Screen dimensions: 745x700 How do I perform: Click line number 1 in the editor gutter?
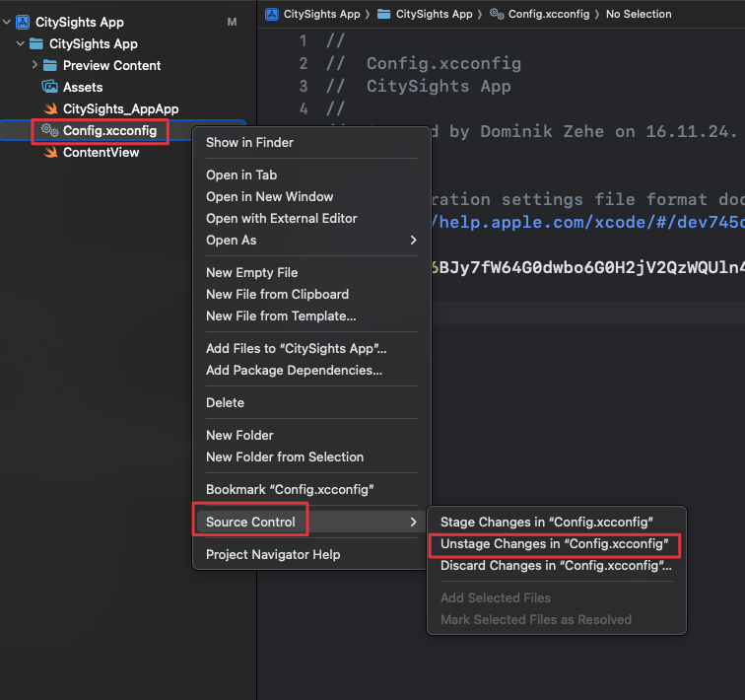point(304,40)
